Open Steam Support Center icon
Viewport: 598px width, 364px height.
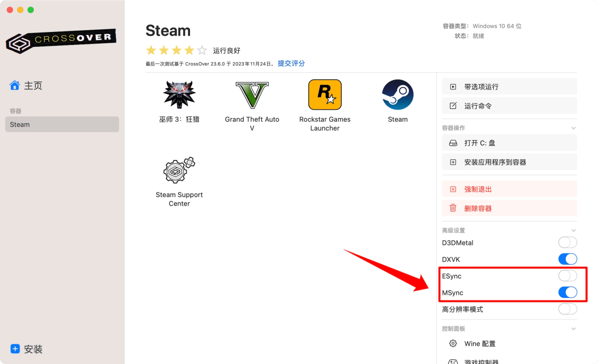point(179,170)
